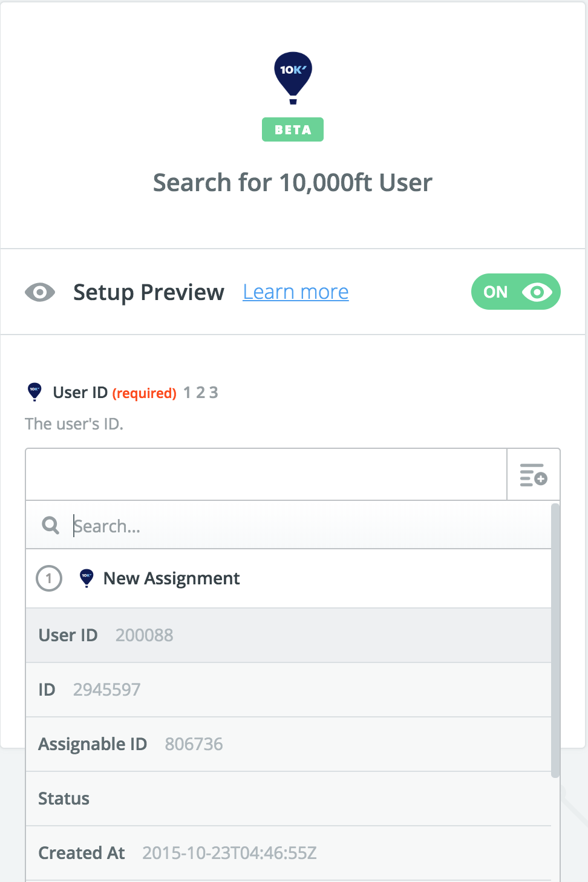Pick the Status field option
The image size is (588, 882).
tap(288, 799)
